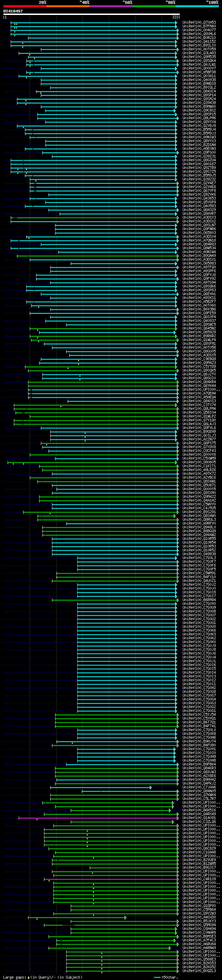Image resolution: width=222 pixels, height=980 pixels.
Task: Select the UniRef100_B9NDI8 label
Action: pos(199,84)
